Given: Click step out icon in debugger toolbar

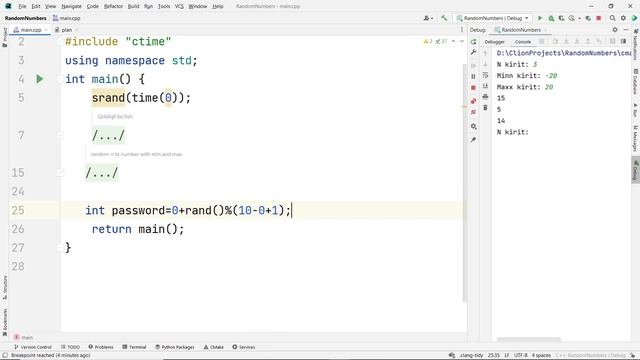Looking at the screenshot, I should 588,41.
